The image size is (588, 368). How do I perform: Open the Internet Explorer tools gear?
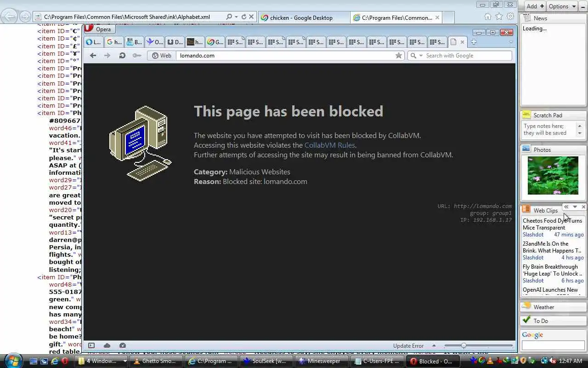(510, 17)
